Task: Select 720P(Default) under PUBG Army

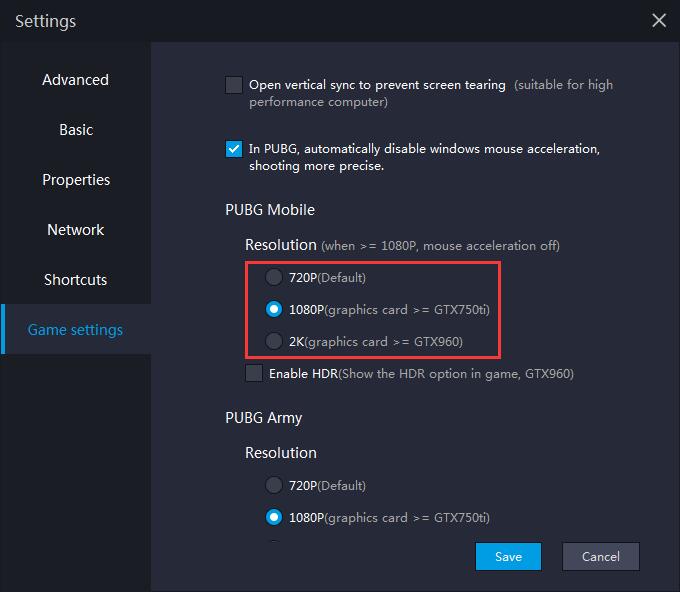Action: point(274,485)
